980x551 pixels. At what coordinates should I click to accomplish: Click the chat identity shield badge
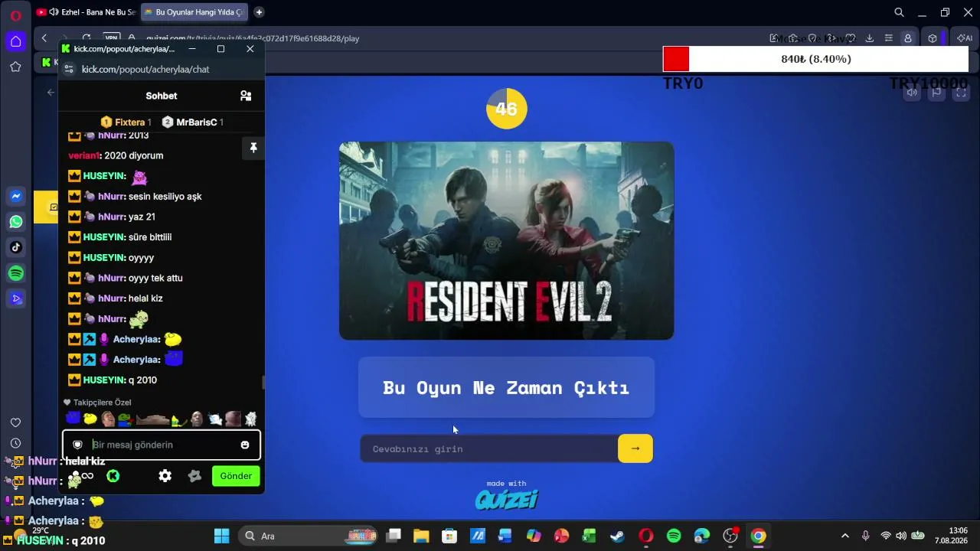click(x=77, y=445)
